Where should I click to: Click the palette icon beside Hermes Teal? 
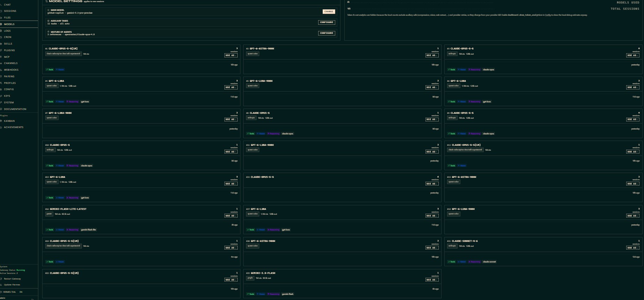1,292
